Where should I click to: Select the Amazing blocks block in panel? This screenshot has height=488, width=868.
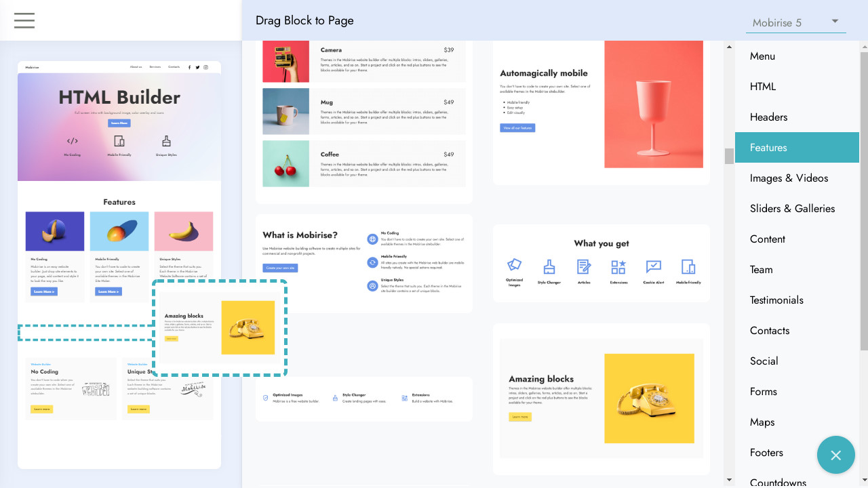(601, 399)
